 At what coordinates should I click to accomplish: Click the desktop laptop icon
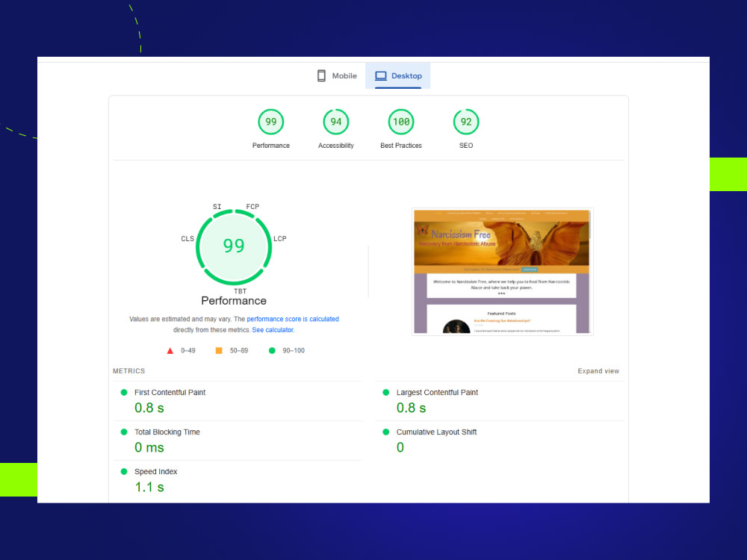[x=381, y=75]
